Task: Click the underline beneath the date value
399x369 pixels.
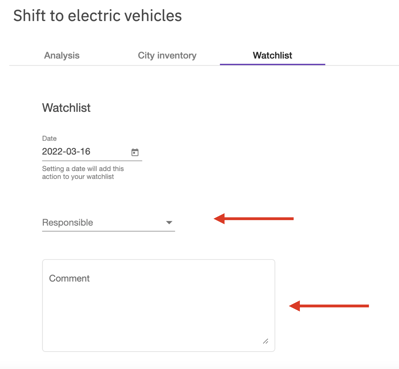Action: pos(92,160)
